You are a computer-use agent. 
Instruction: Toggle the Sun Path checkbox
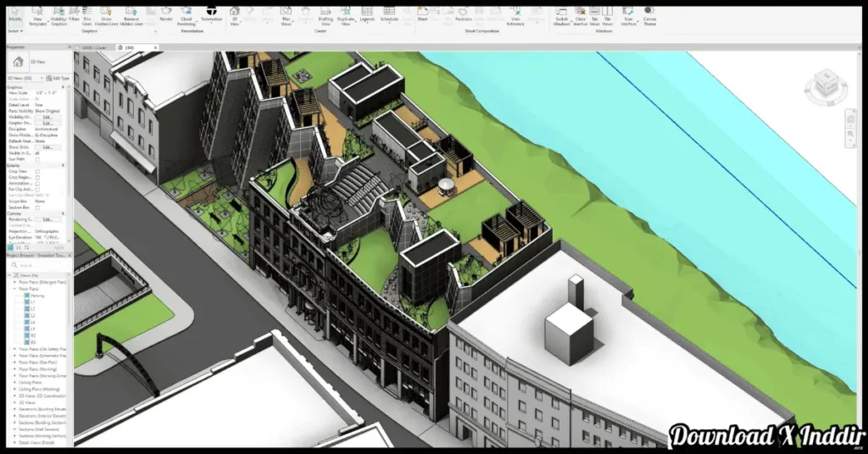pyautogui.click(x=37, y=159)
